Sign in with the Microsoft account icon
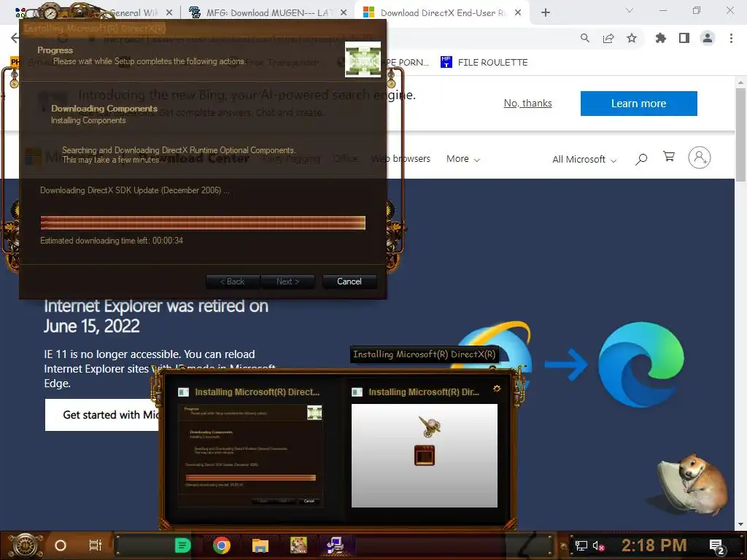Screen dimensions: 747x560 tap(699, 157)
